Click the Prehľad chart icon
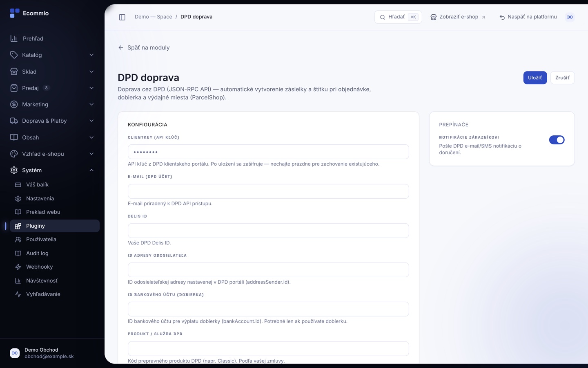Image resolution: width=588 pixels, height=368 pixels. (14, 38)
